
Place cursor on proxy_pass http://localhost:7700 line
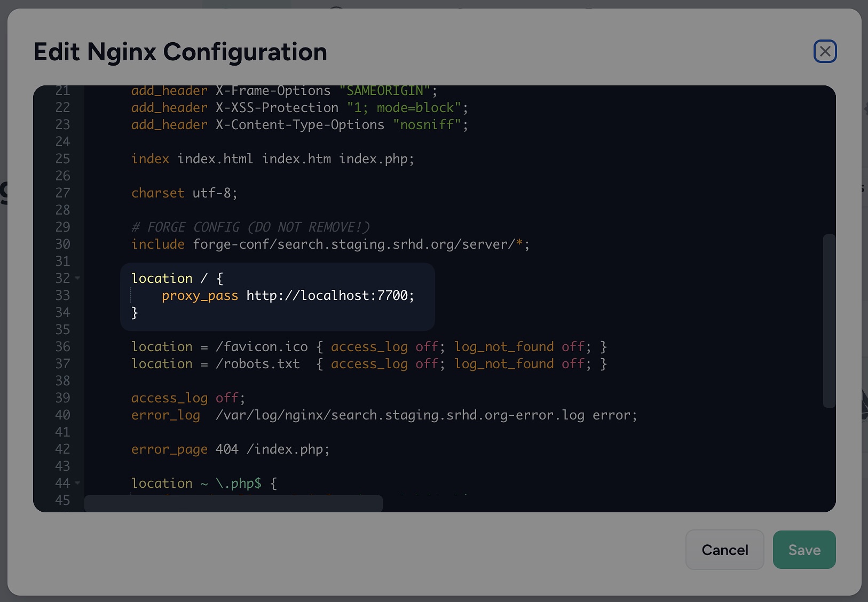click(x=288, y=296)
